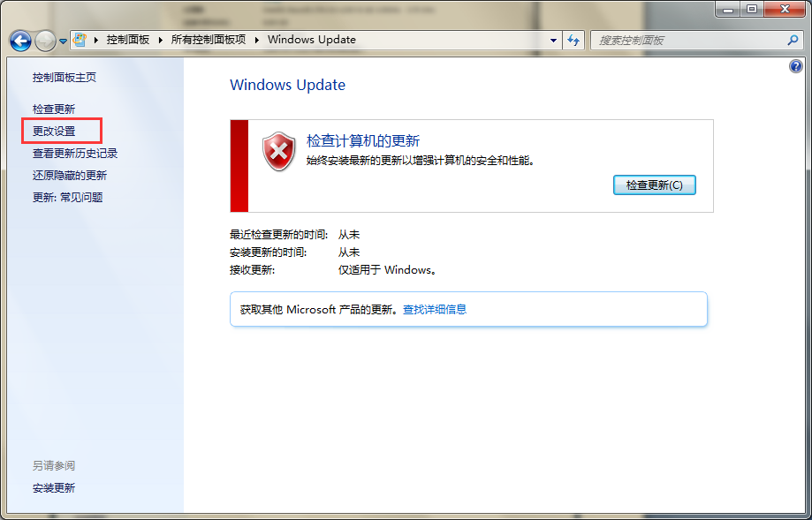Screen dimensions: 812x520
Task: Open the address bar history dropdown
Action: (553, 41)
